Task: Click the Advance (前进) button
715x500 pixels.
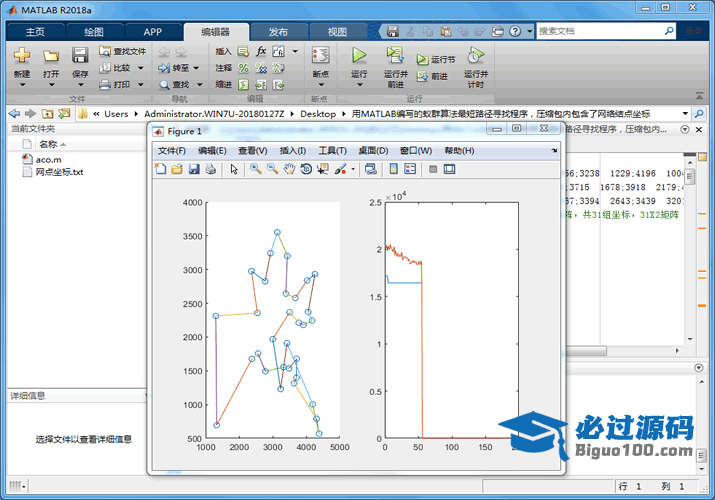Action: (x=432, y=76)
